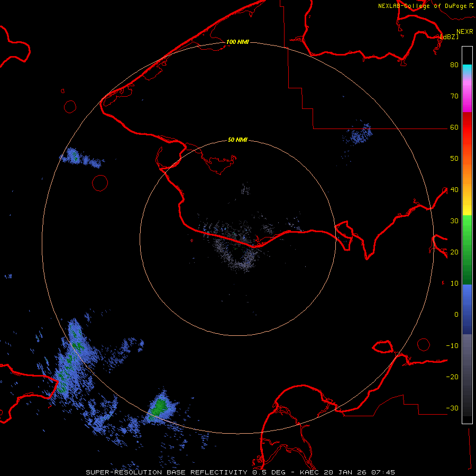The width and height of the screenshot is (476, 476).
Task: Click the 60 value on the dBZ scale
Action: pyautogui.click(x=454, y=127)
